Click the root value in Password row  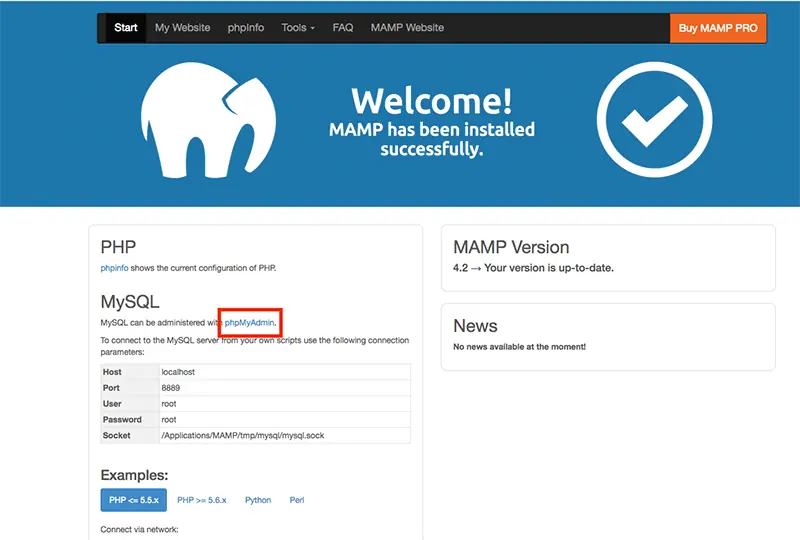285,420
